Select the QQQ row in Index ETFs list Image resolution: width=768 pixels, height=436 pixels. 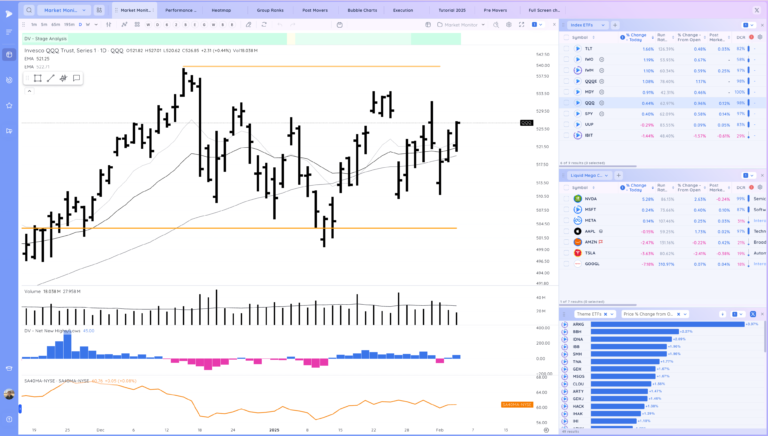[x=590, y=102]
